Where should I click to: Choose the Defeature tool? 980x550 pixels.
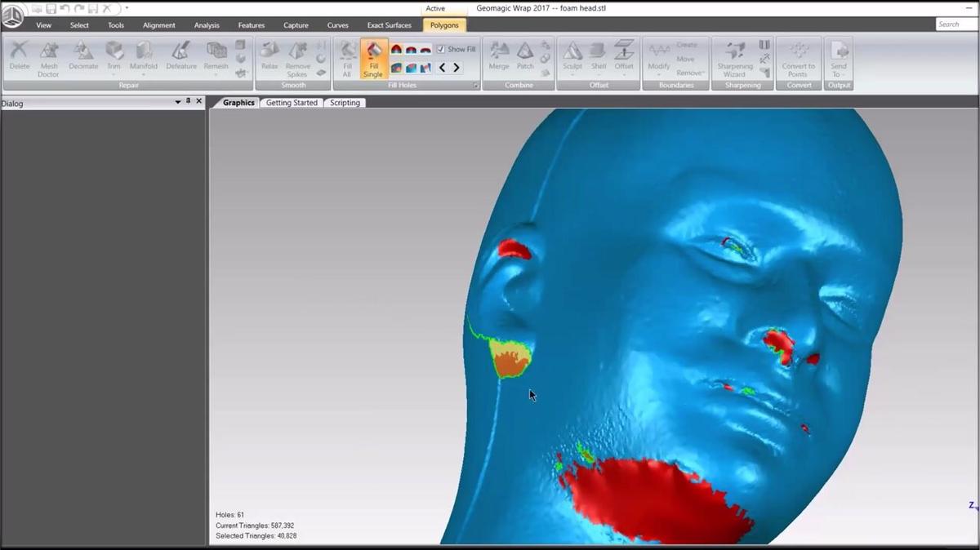(181, 57)
